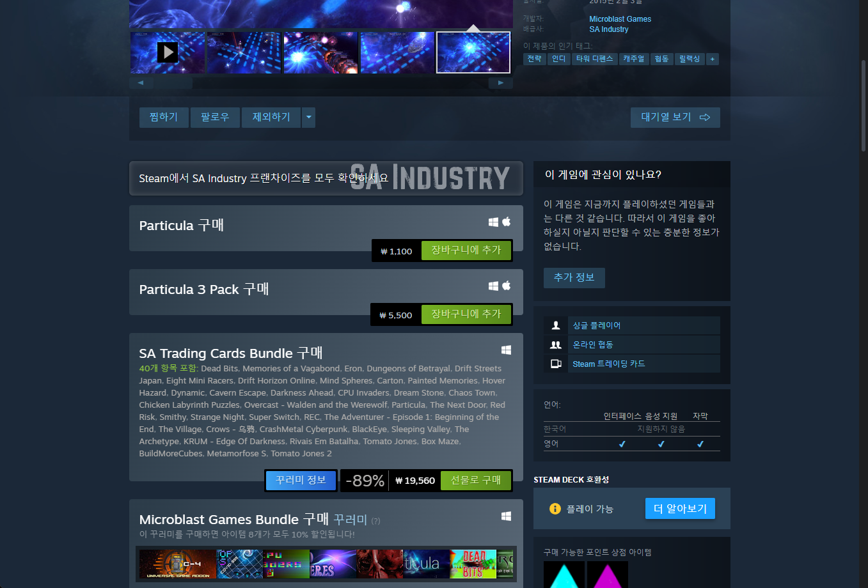Click Windows icon in SA Trading Cards Bundle
The width and height of the screenshot is (868, 588).
506,350
